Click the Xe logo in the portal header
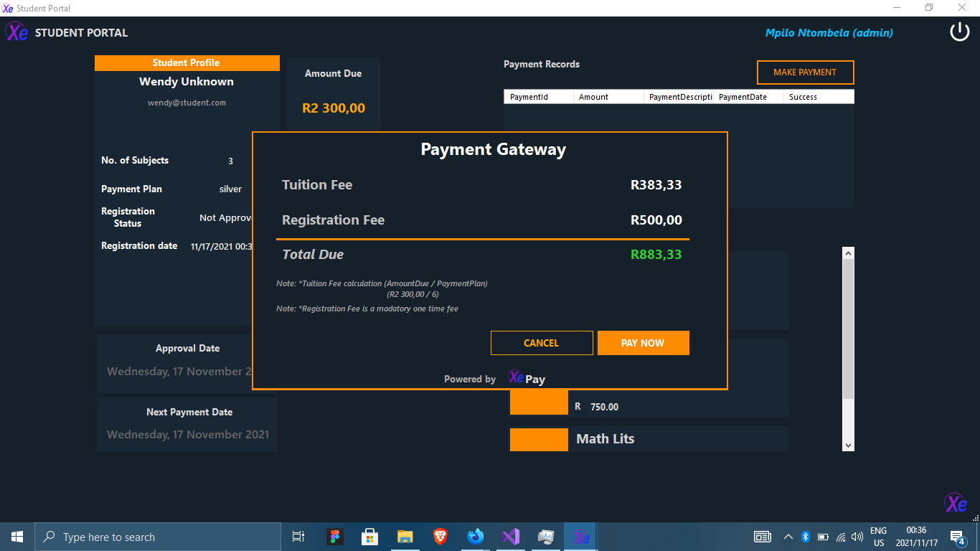The image size is (980, 551). pos(17,32)
